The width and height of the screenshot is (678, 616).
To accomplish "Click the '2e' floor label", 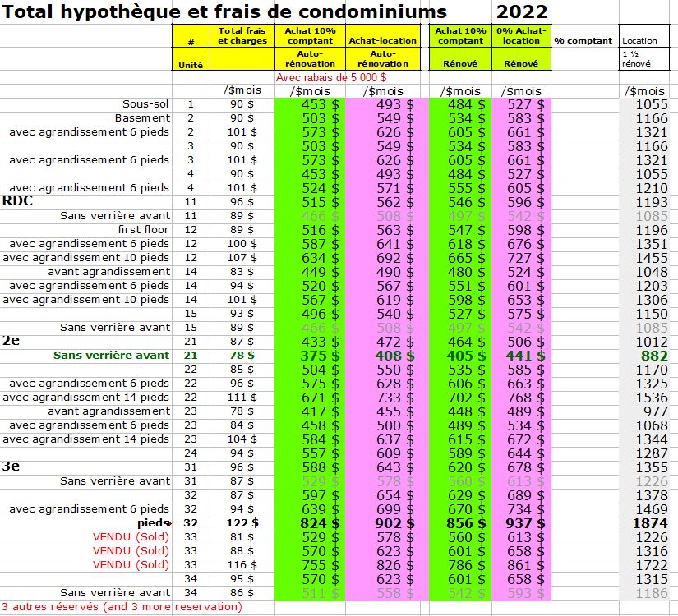I will tap(11, 341).
